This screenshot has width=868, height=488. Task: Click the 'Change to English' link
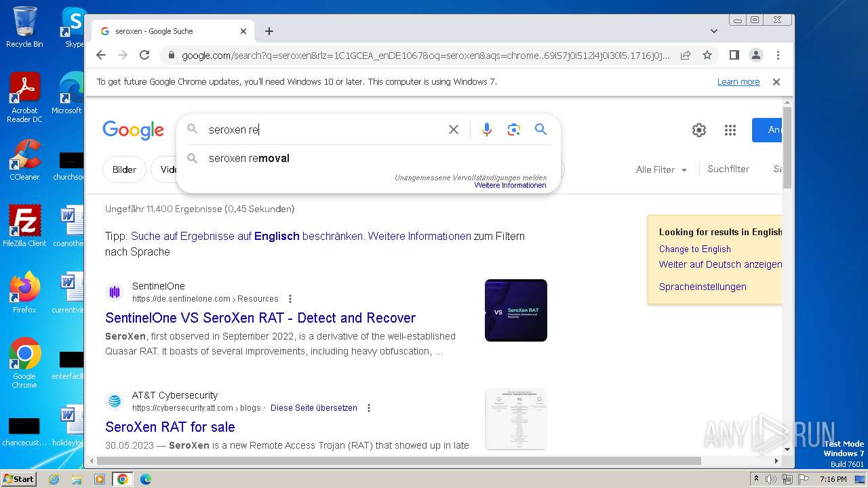(695, 249)
